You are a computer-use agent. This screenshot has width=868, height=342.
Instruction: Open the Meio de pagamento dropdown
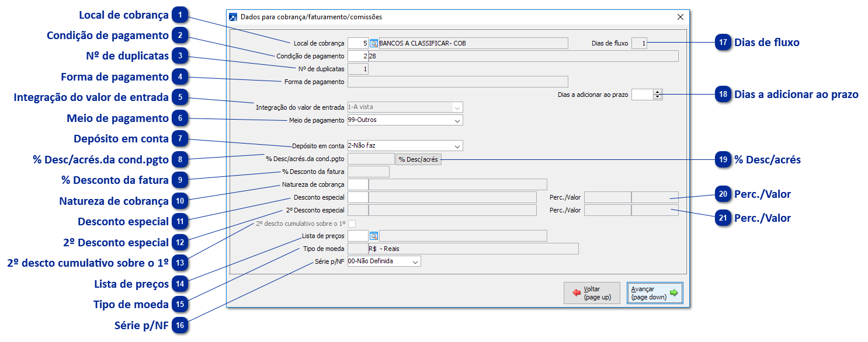tap(457, 120)
